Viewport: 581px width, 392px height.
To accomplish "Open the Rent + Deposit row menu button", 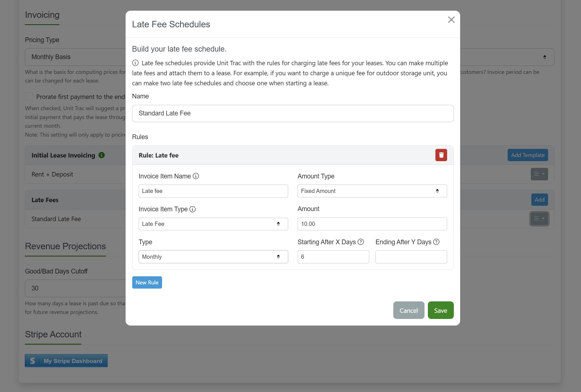I will click(539, 174).
